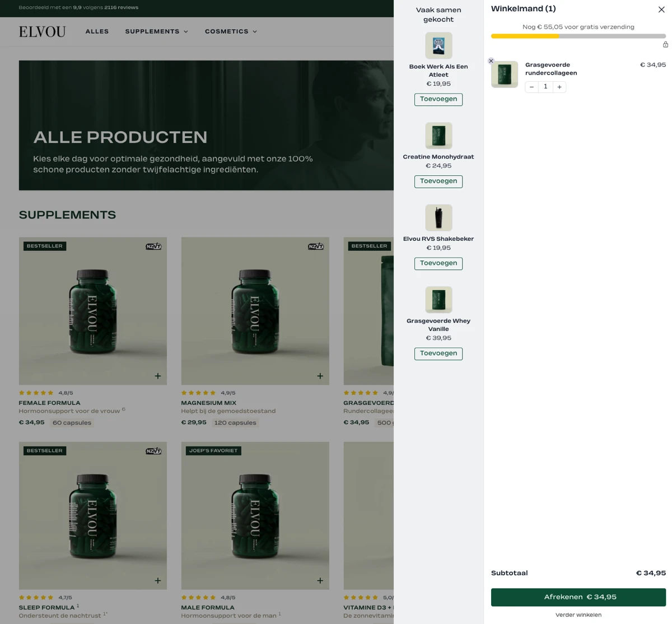The width and height of the screenshot is (672, 624).
Task: Quick-add Female Formula with plus icon
Action: [x=158, y=376]
